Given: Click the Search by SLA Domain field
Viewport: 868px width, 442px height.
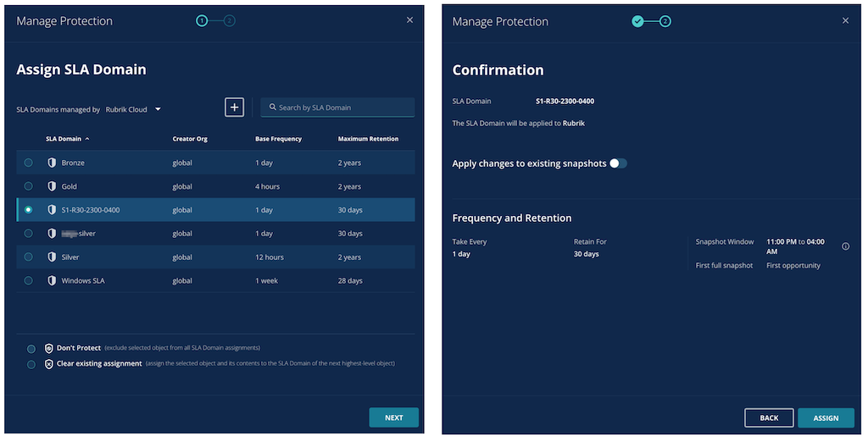Looking at the screenshot, I should pos(337,108).
